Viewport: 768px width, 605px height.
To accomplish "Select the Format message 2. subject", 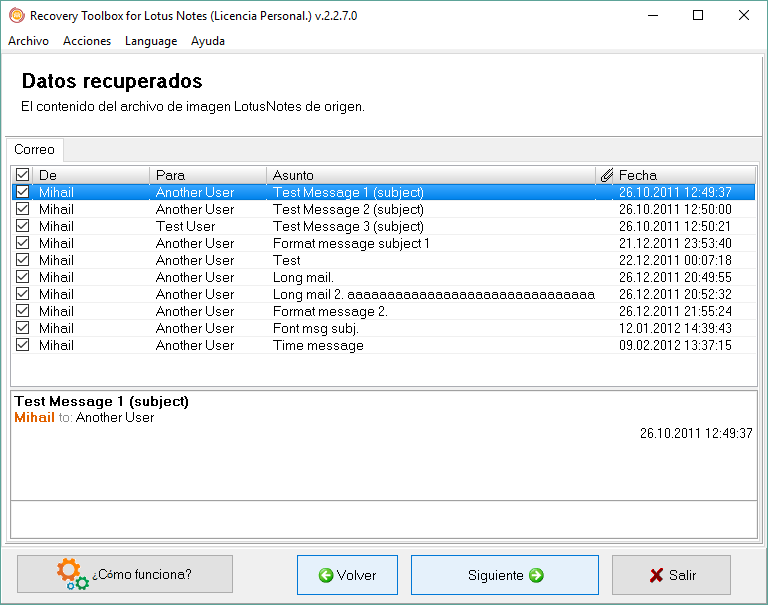I will (x=330, y=312).
